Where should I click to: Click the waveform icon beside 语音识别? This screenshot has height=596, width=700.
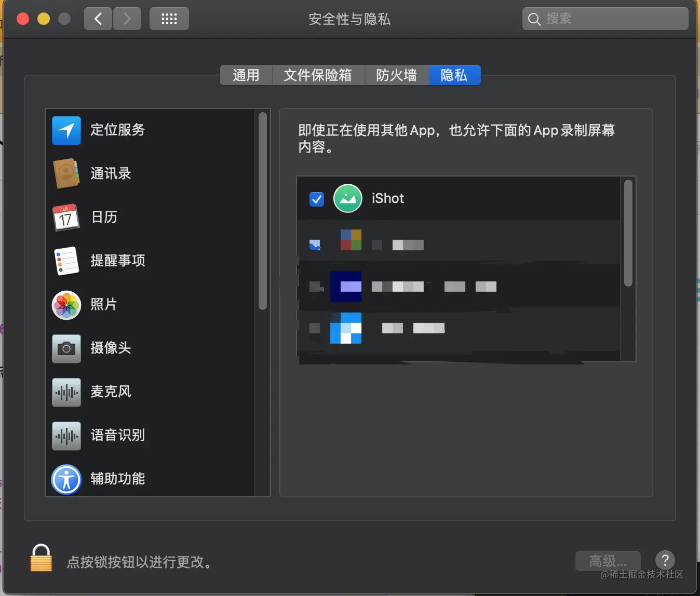point(66,436)
